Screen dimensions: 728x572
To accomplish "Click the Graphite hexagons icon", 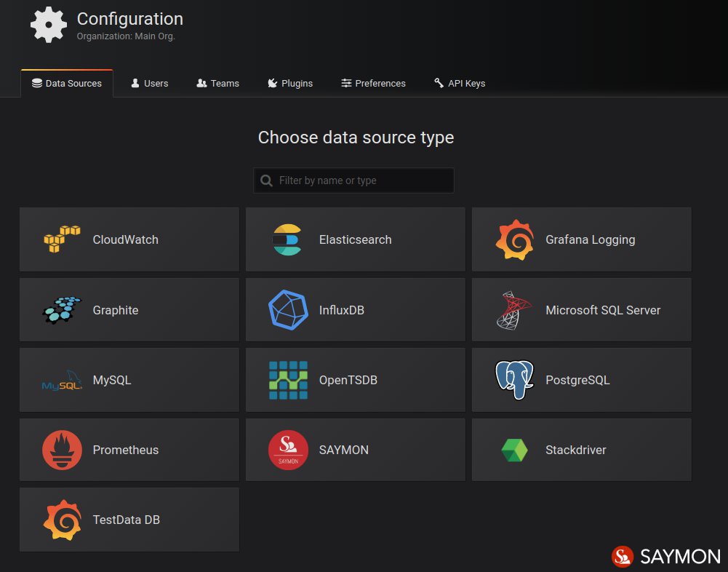I will [62, 310].
